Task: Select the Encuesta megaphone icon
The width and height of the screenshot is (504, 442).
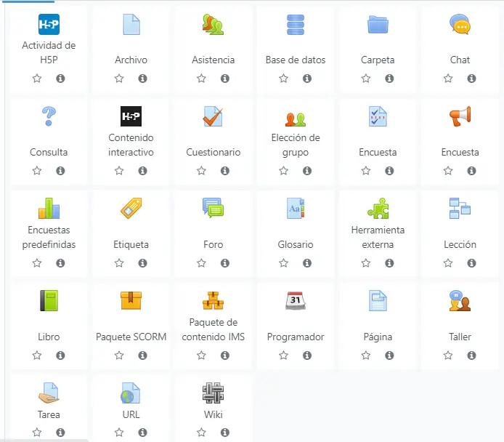Action: click(460, 116)
